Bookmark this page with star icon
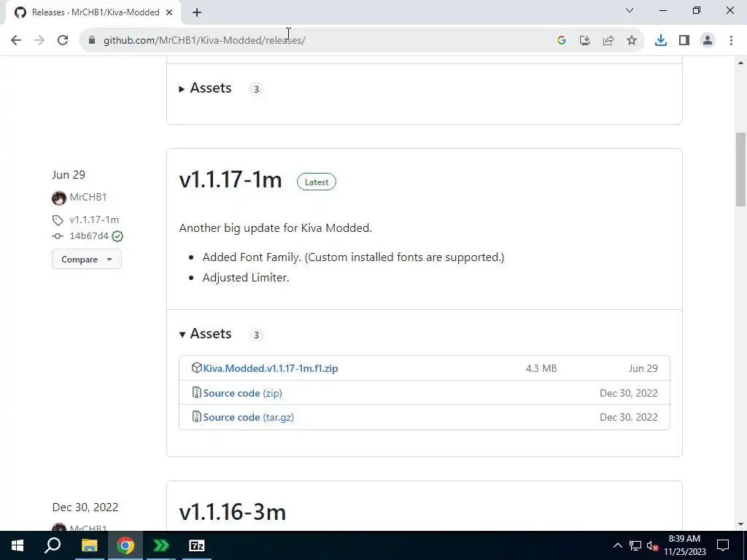 [x=632, y=41]
